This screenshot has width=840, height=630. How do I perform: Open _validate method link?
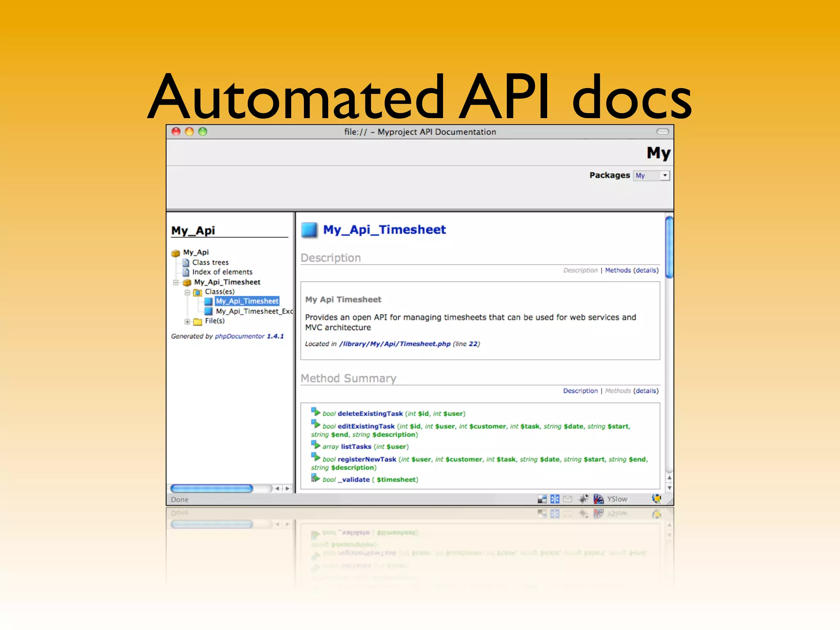coord(354,479)
